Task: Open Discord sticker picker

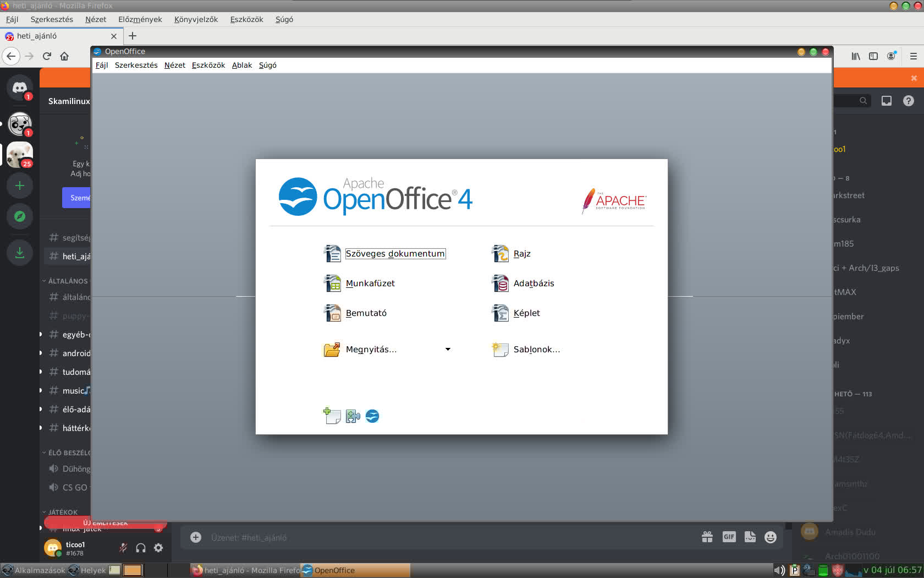Action: [750, 537]
